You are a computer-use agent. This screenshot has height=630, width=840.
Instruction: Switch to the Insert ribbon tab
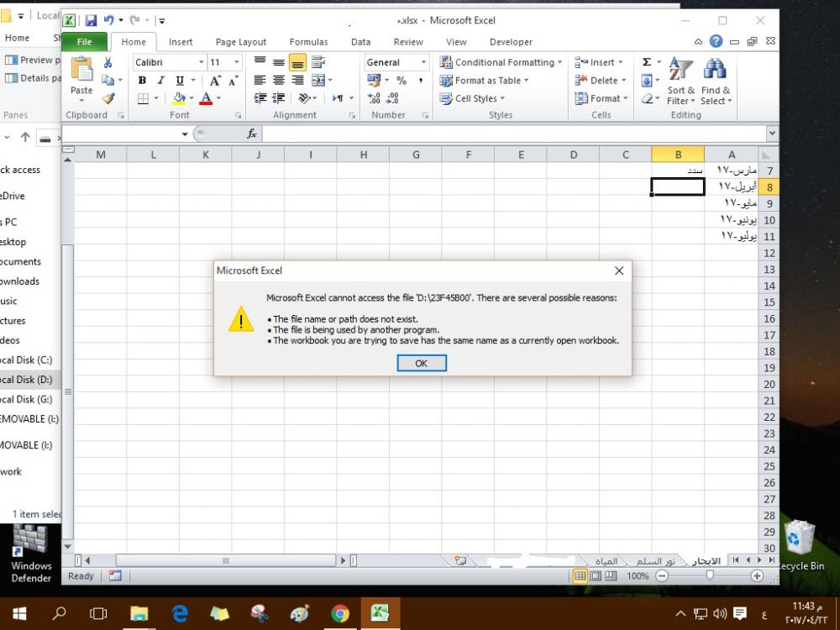point(181,42)
